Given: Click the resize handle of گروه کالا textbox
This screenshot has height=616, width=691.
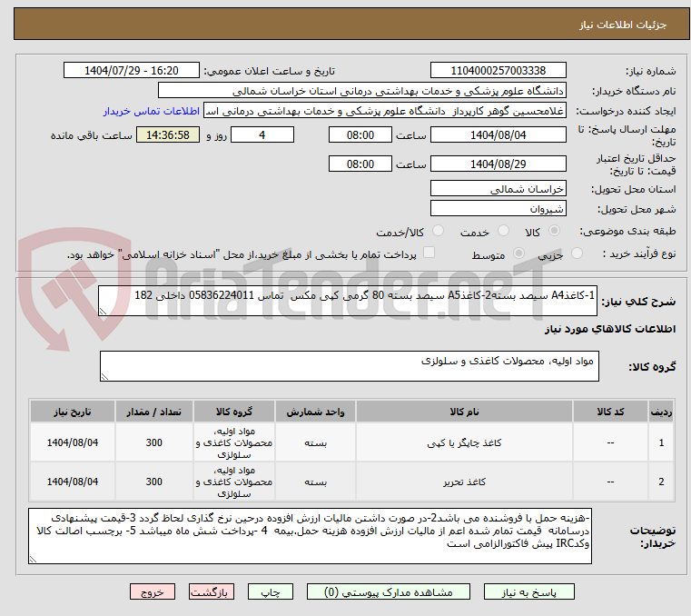Looking at the screenshot, I should pos(105,376).
